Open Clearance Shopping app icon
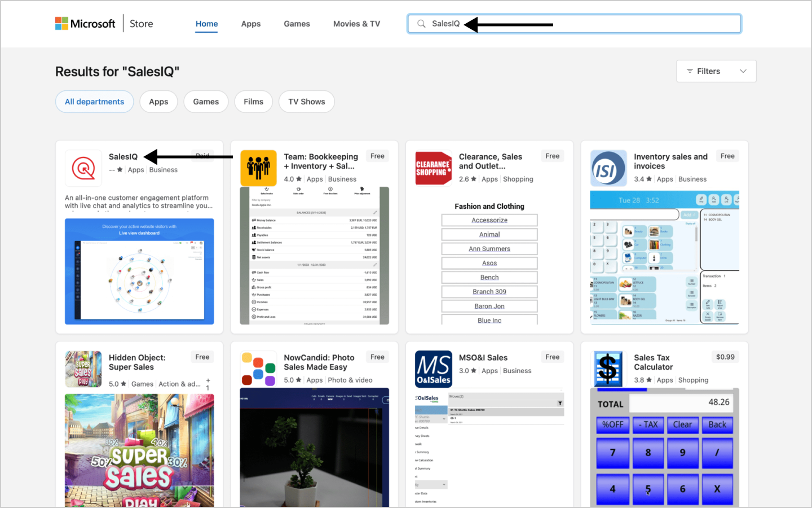Screen dimensions: 812x508 coord(434,168)
